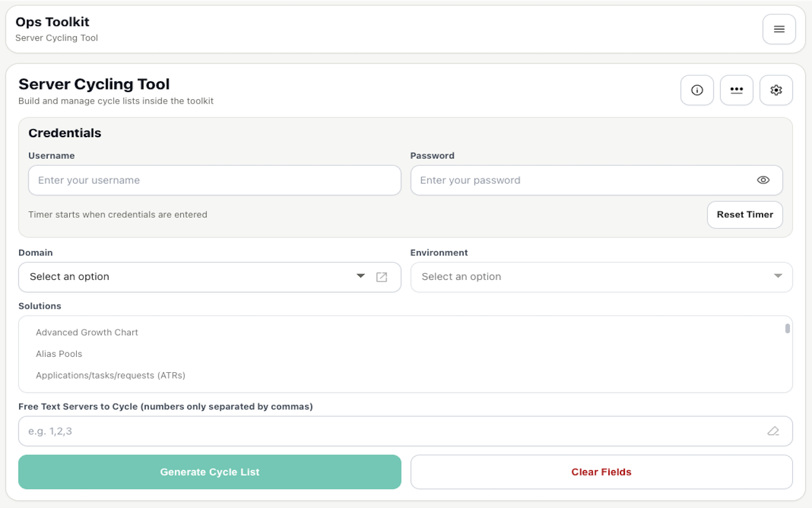Open the three-dots more options button

[x=737, y=90]
